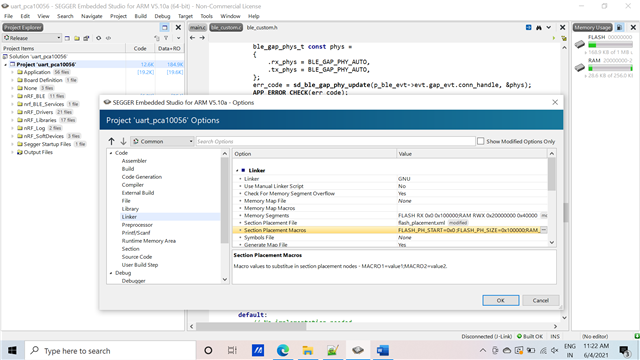Viewport: 640px width, 360px height.
Task: Switch to the ble_custom.c tab
Action: (227, 27)
